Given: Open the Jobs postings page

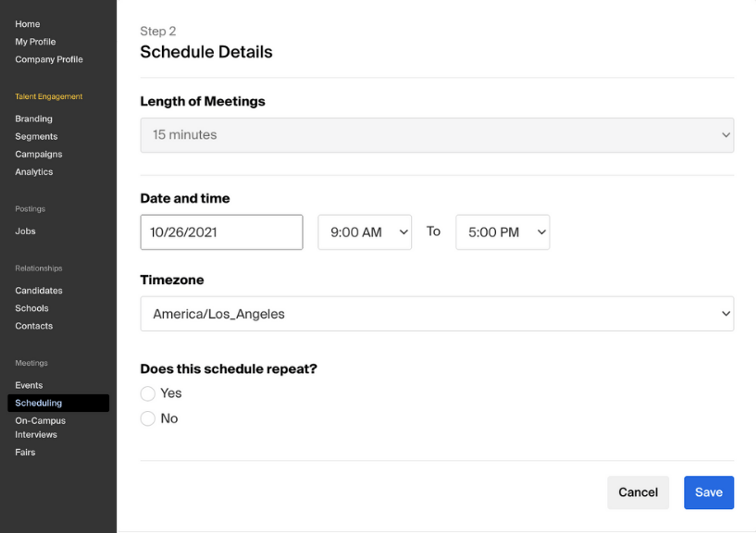Looking at the screenshot, I should (25, 231).
